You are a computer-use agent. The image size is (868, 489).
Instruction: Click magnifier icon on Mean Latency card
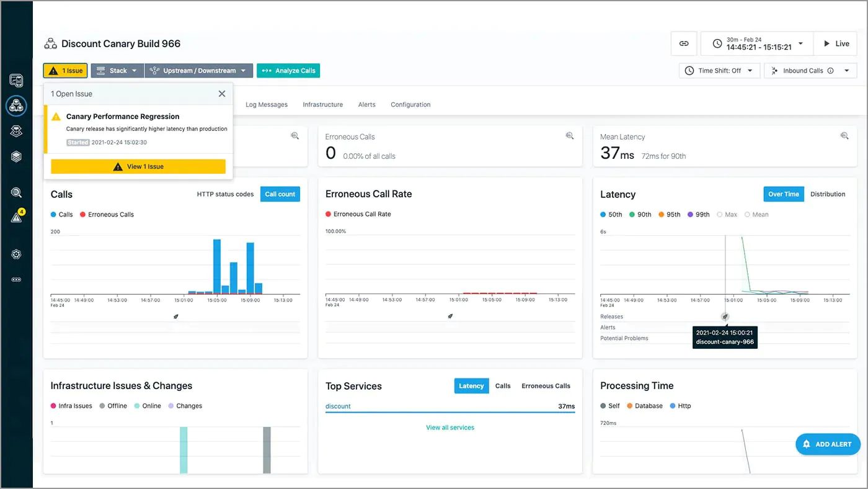click(x=844, y=136)
